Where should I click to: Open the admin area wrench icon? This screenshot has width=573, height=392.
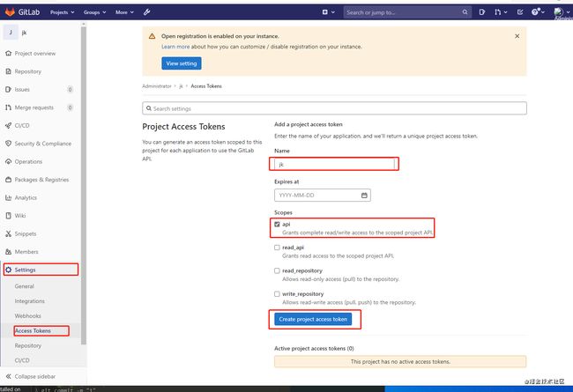pyautogui.click(x=147, y=12)
